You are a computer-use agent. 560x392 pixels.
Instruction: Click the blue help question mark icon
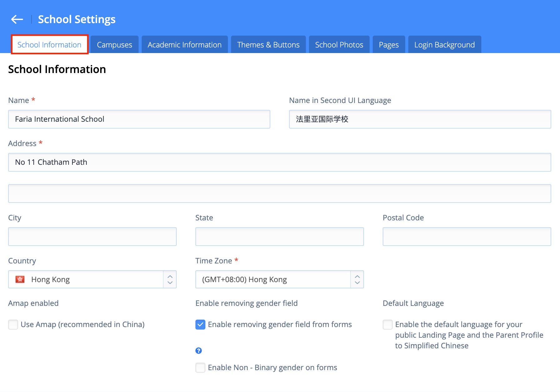coord(199,350)
